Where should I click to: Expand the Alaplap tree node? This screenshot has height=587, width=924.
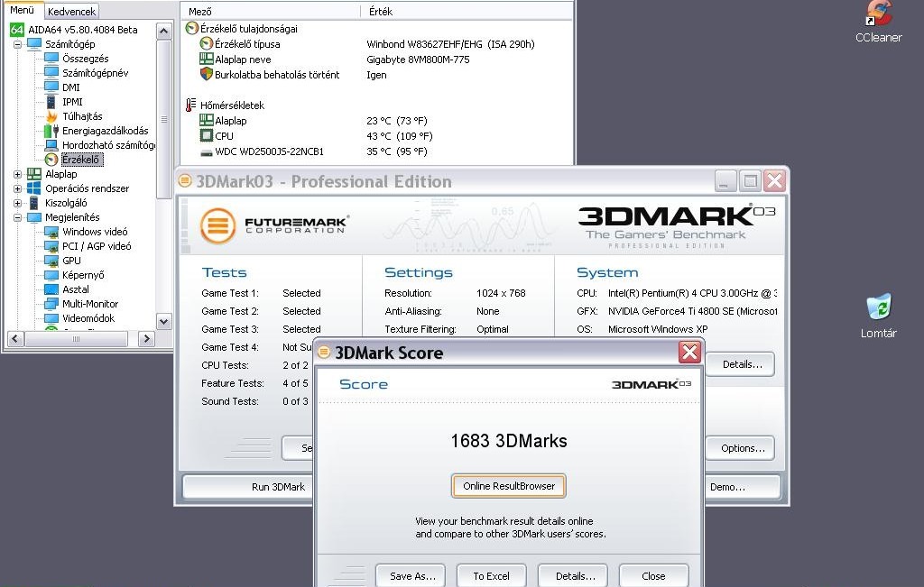(x=17, y=174)
